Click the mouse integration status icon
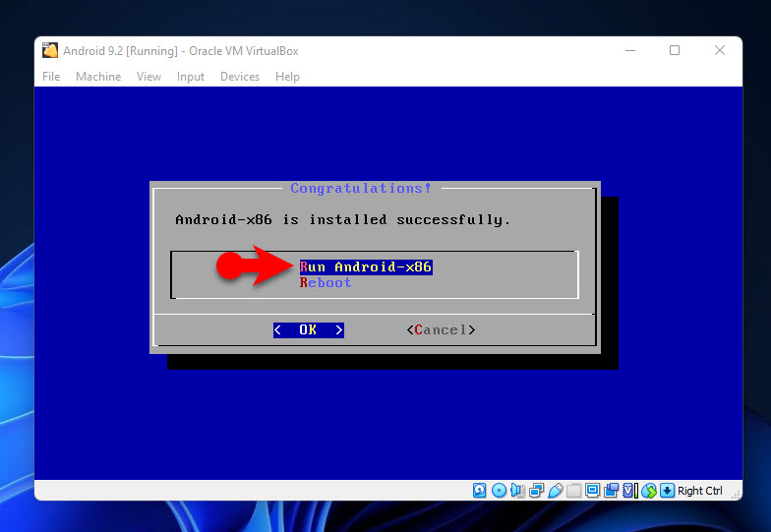The height and width of the screenshot is (532, 771). pos(649,490)
